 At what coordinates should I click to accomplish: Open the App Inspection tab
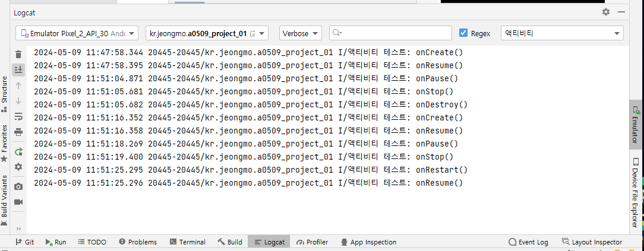tap(368, 242)
